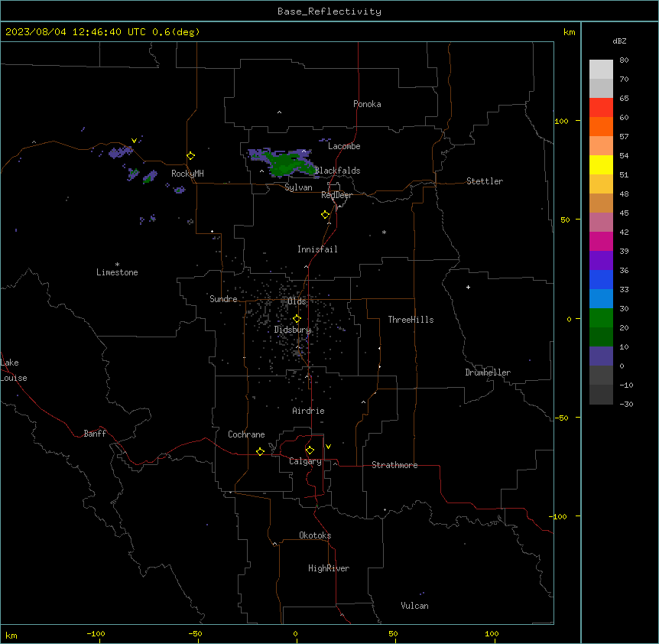Select the yellow diamond marker under Olds
Screen dimensions: 659x644
297,319
